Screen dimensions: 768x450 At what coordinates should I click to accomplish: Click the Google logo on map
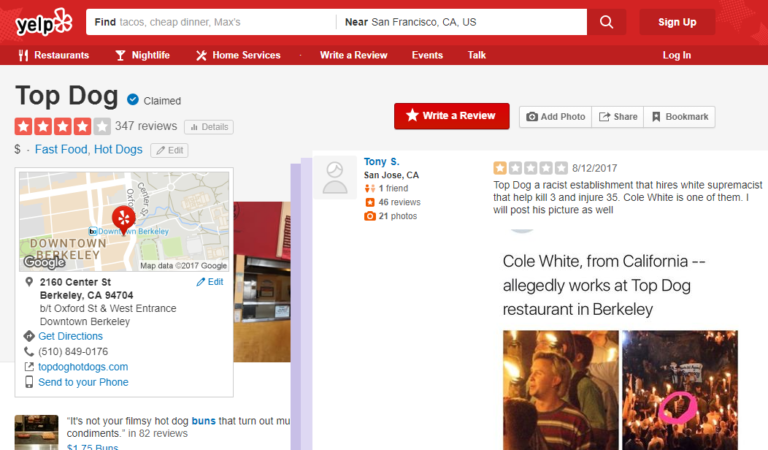tap(45, 262)
